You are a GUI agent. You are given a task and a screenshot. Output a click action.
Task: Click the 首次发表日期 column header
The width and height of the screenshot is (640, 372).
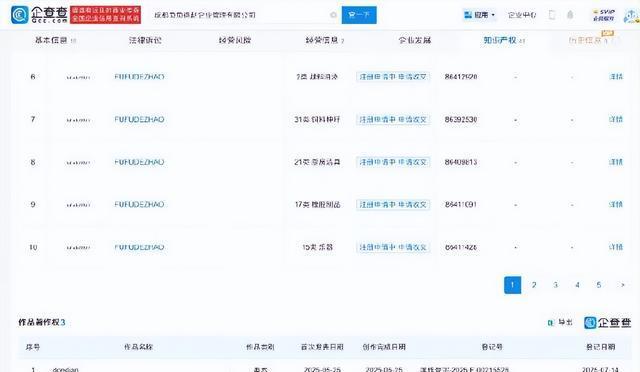pos(322,347)
